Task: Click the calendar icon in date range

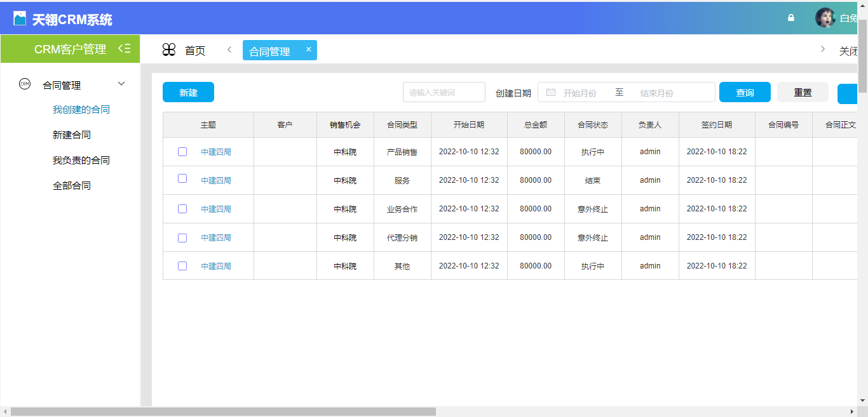Action: pyautogui.click(x=551, y=93)
